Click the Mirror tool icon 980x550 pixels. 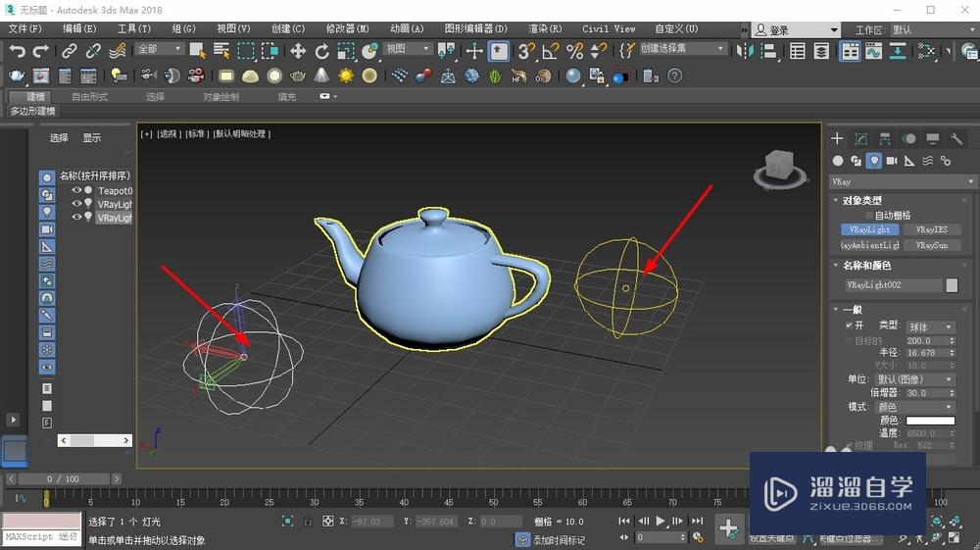[745, 51]
